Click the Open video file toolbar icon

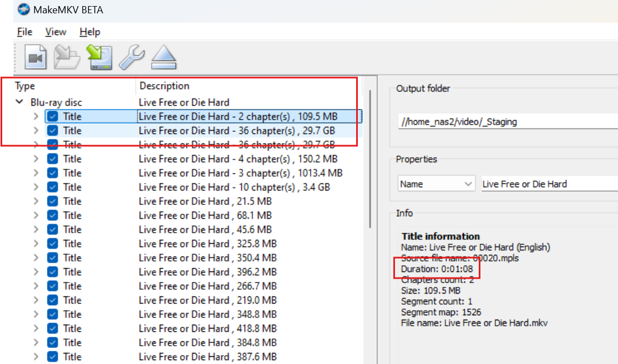coord(36,58)
